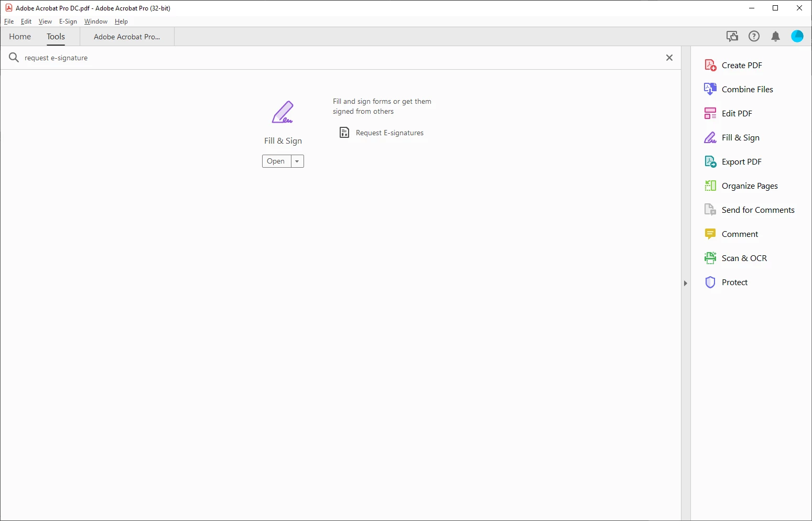Open the user profile avatar

click(x=797, y=36)
